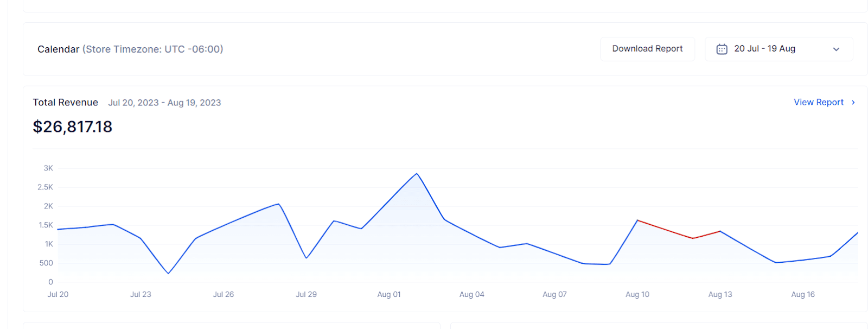Click the chart's lowest dip near Jul 24
Image resolution: width=868 pixels, height=329 pixels.
point(168,273)
